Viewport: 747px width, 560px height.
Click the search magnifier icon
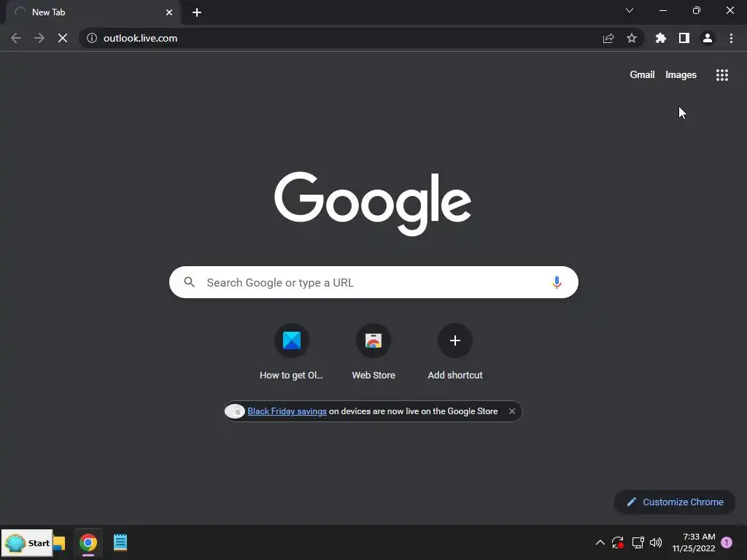189,282
